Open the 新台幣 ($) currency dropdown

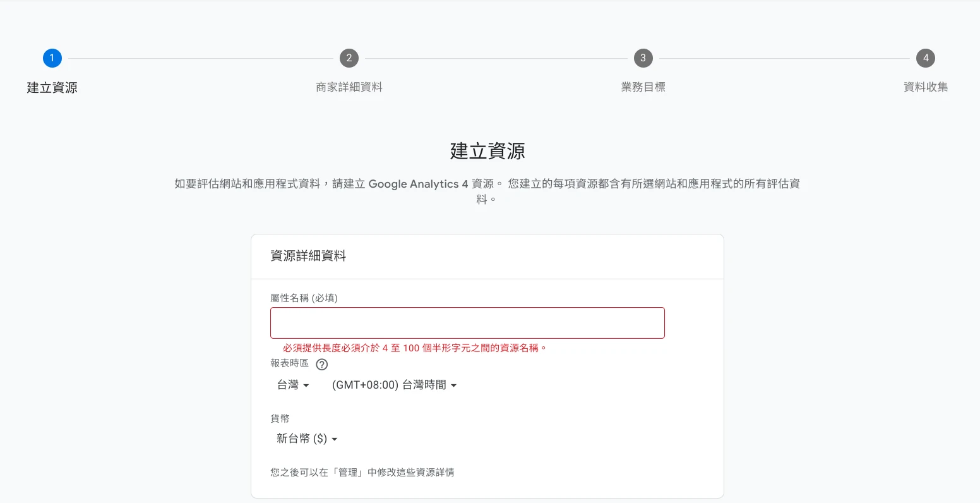[x=307, y=439]
